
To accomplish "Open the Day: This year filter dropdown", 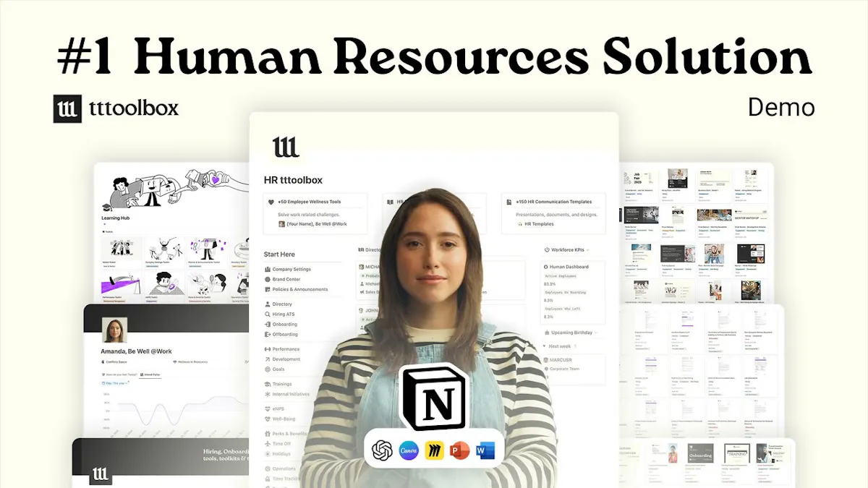I will (113, 384).
